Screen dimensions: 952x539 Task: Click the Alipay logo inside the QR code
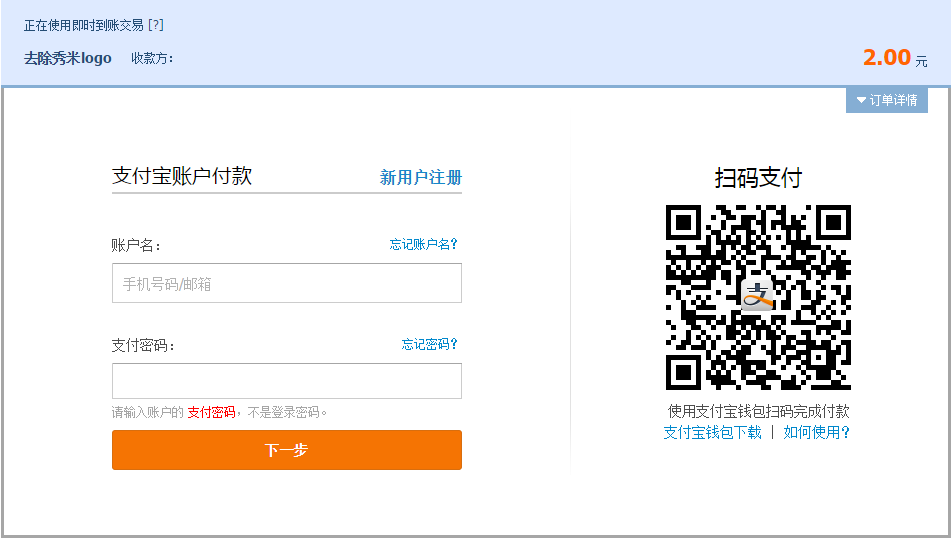(x=758, y=296)
